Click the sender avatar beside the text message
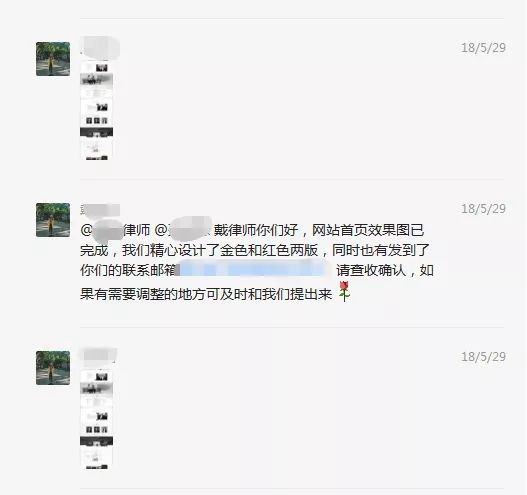Viewport: 527px width, 495px height. [x=53, y=220]
